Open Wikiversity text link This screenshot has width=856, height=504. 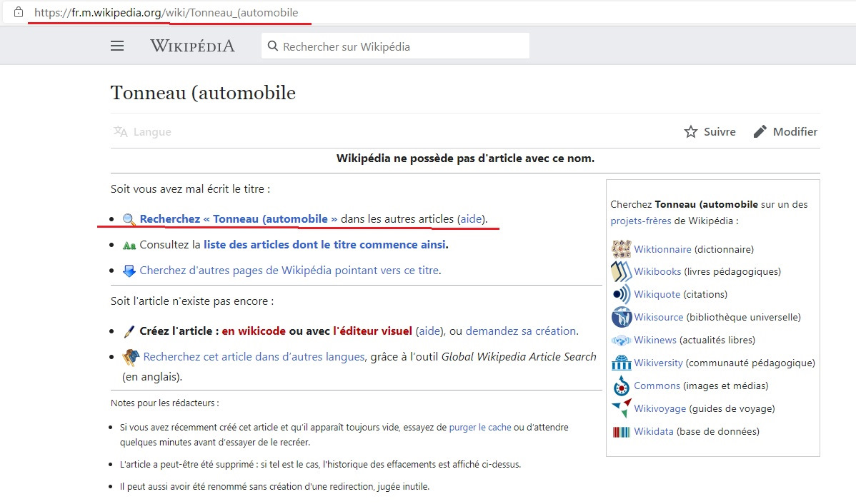658,363
